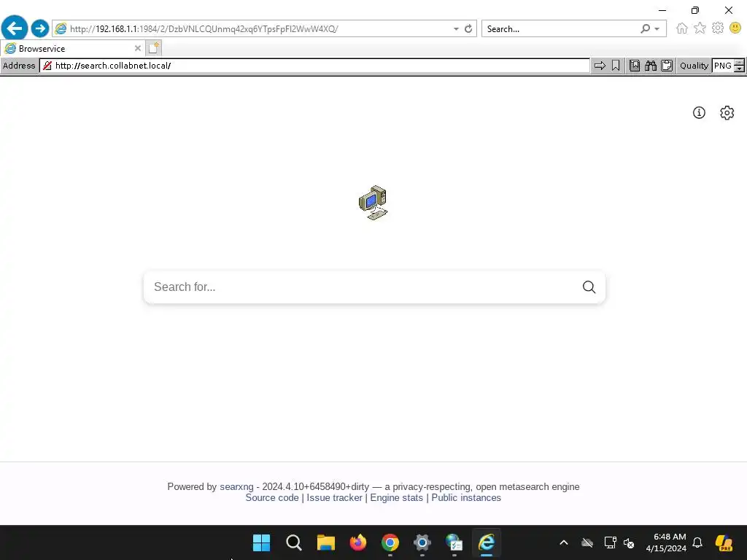Screen dimensions: 747x560
Task: Open a new tab in Internet Explorer
Action: (x=153, y=48)
